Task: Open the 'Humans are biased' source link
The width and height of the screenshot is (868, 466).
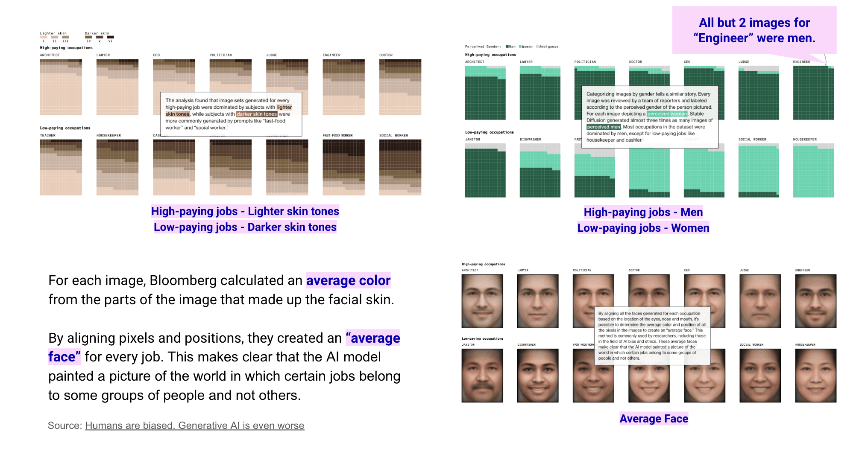Action: coord(194,425)
